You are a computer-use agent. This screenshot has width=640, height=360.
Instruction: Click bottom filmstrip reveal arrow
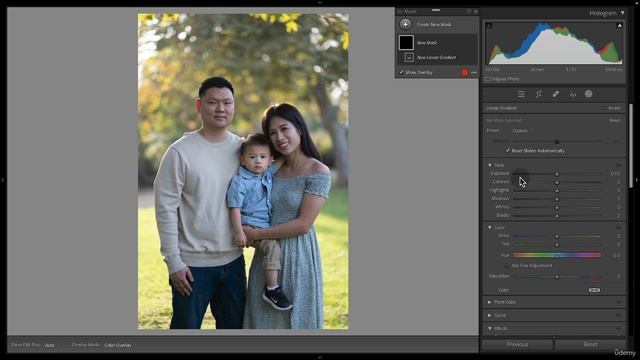coord(320,357)
